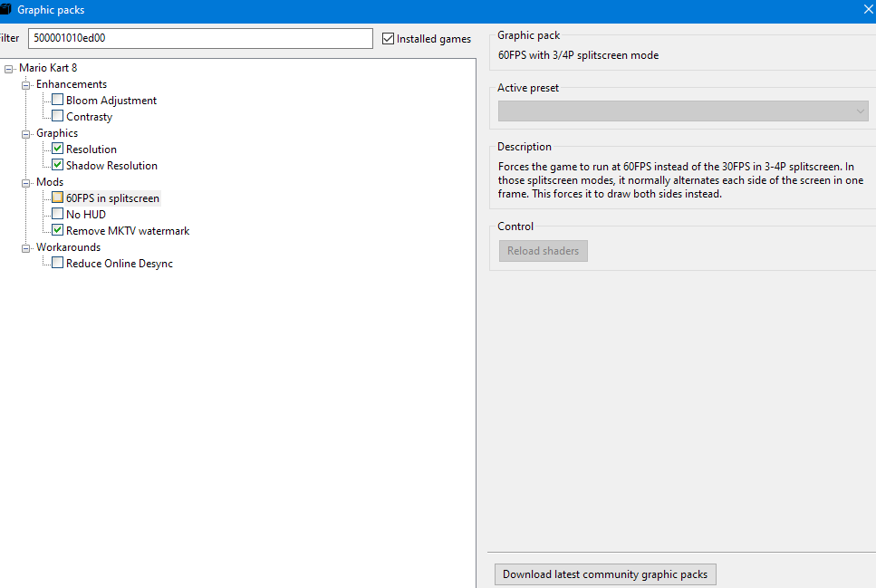The image size is (876, 588).
Task: Select the Workarounds category label
Action: coord(68,247)
